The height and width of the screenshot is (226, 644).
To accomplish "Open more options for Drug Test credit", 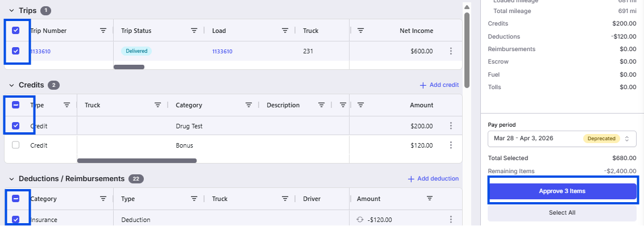I will [x=451, y=126].
